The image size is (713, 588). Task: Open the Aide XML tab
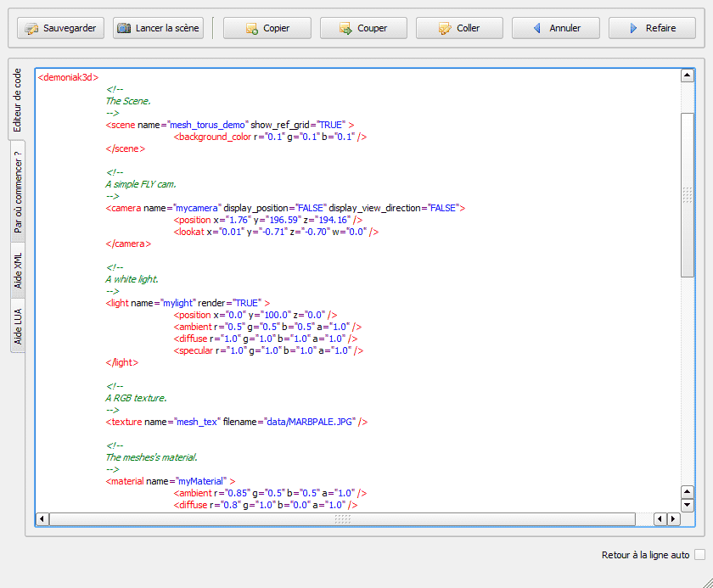tap(17, 271)
